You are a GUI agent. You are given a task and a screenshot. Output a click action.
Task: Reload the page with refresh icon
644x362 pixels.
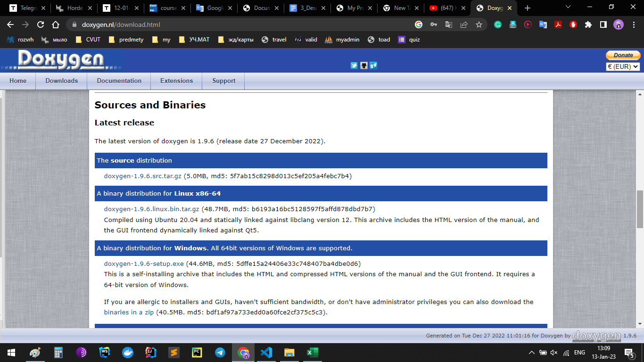click(x=41, y=25)
